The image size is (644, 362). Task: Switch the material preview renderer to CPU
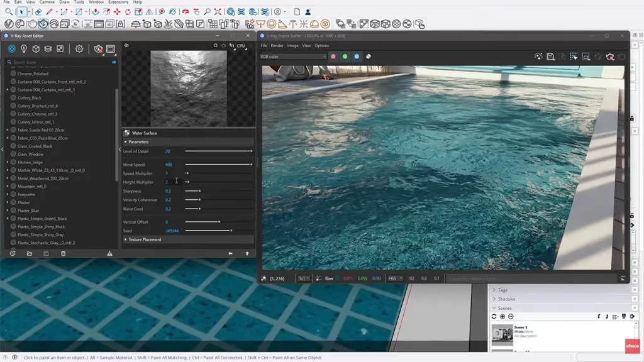pyautogui.click(x=242, y=46)
